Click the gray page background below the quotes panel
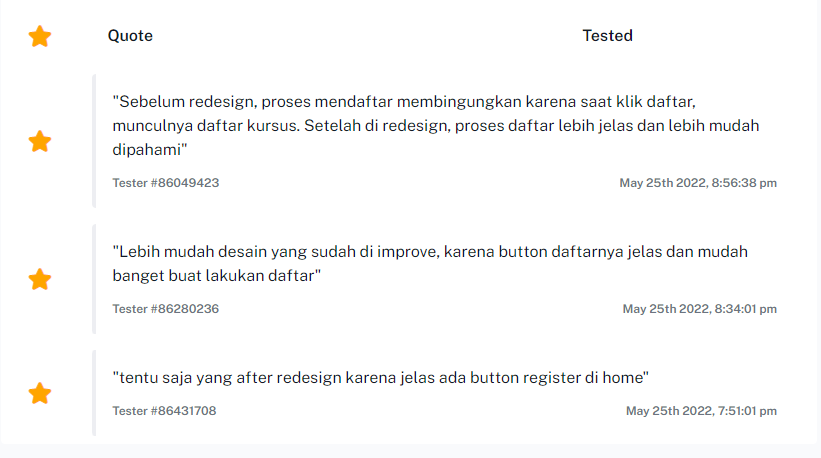Viewport: 821px width, 458px height. point(410,451)
